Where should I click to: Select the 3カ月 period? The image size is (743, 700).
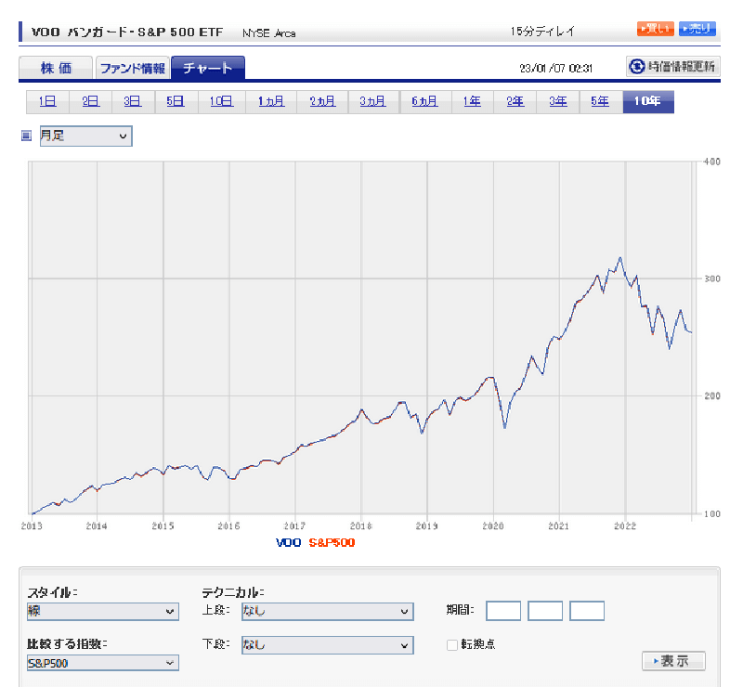[372, 101]
